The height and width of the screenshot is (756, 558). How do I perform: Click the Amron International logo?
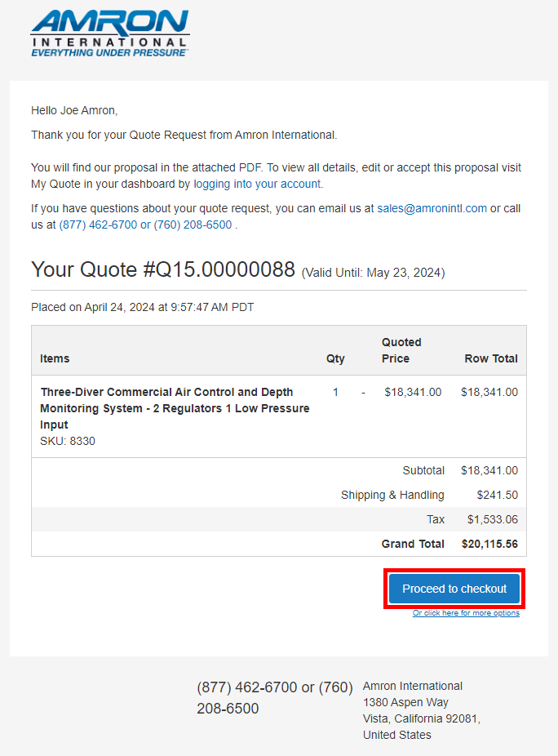click(110, 33)
